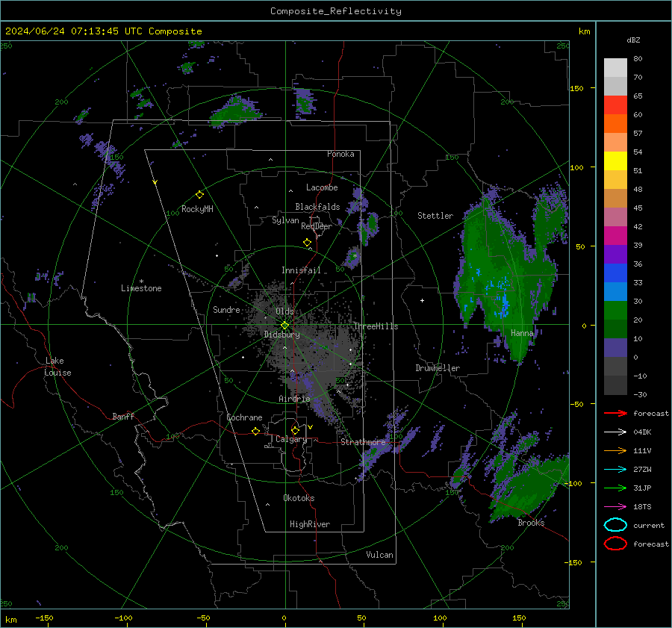The image size is (672, 628).
Task: Click the magenta 18TS arrow icon
Action: 615,507
